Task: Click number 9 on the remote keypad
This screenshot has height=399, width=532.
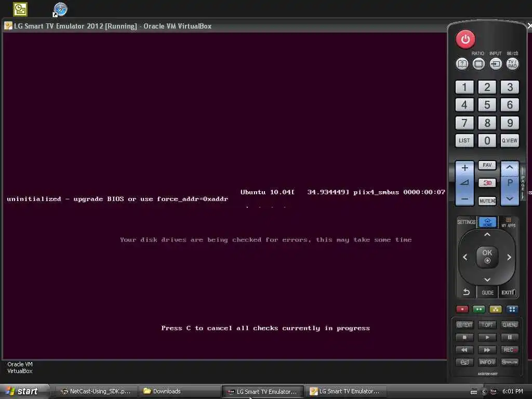Action: 510,123
